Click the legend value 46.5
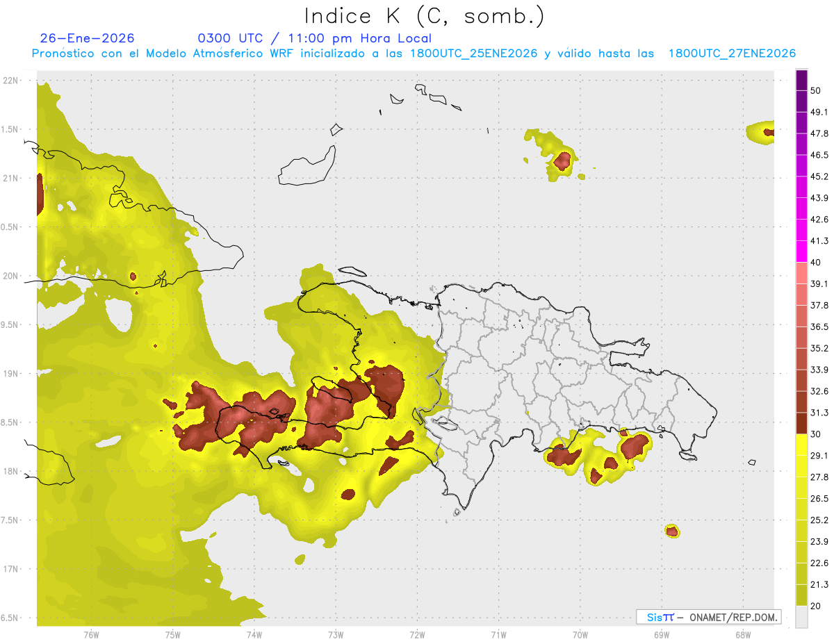This screenshot has height=644, width=834. pyautogui.click(x=819, y=155)
